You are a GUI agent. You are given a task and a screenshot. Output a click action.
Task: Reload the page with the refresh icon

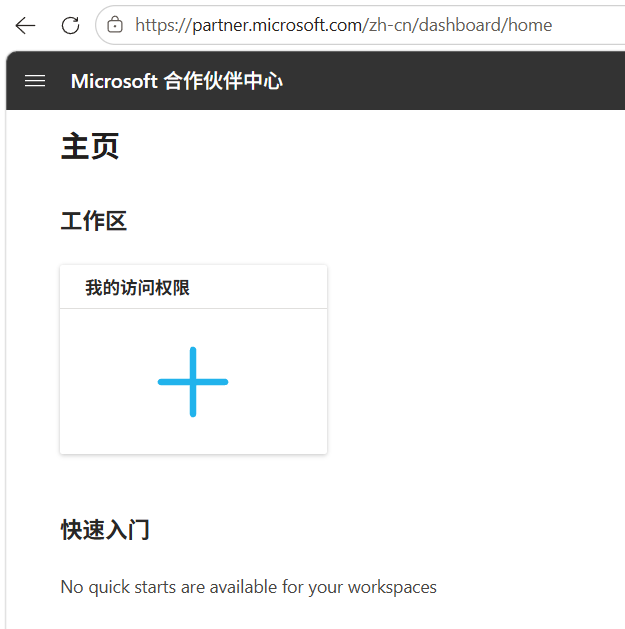click(x=70, y=26)
